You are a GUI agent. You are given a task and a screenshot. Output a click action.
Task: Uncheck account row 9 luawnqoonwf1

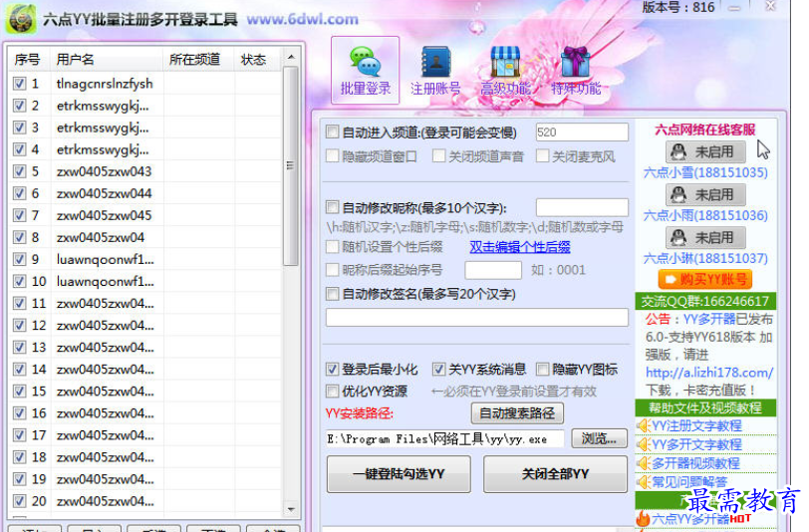click(20, 259)
